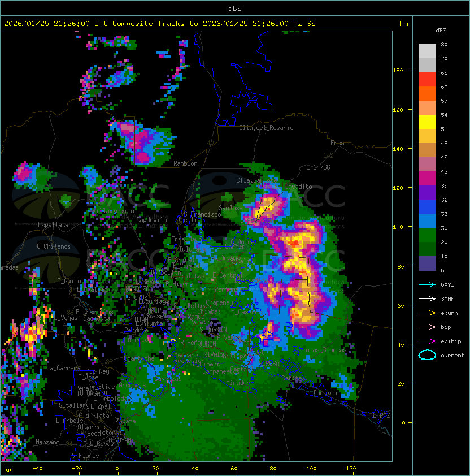This screenshot has width=470, height=476.
Task: Pick the dusty pink 45 dBZ swatch
Action: tap(427, 165)
